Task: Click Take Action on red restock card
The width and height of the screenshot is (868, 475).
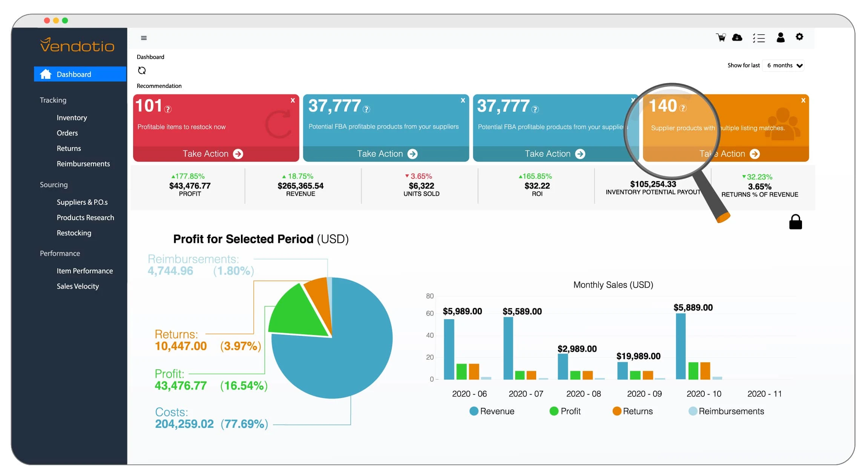Action: click(x=216, y=154)
